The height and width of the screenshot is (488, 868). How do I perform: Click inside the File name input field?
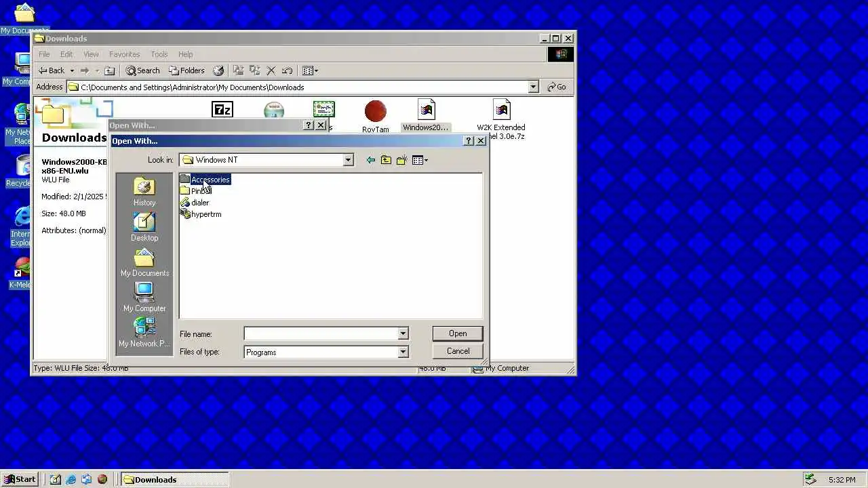(321, 333)
